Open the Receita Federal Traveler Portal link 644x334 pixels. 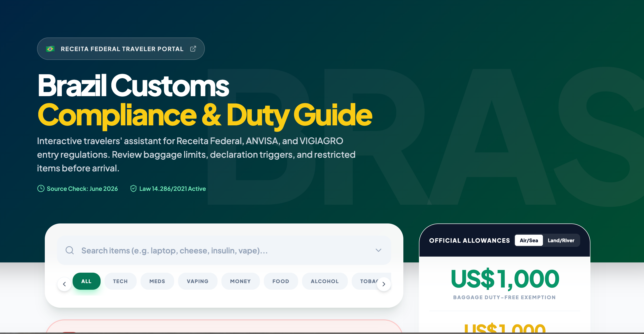click(121, 49)
